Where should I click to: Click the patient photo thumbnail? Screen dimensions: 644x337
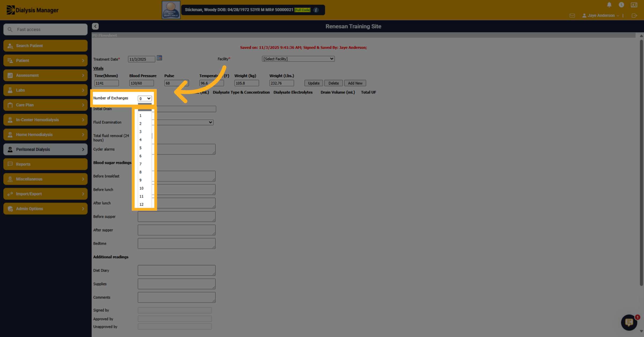pyautogui.click(x=171, y=10)
